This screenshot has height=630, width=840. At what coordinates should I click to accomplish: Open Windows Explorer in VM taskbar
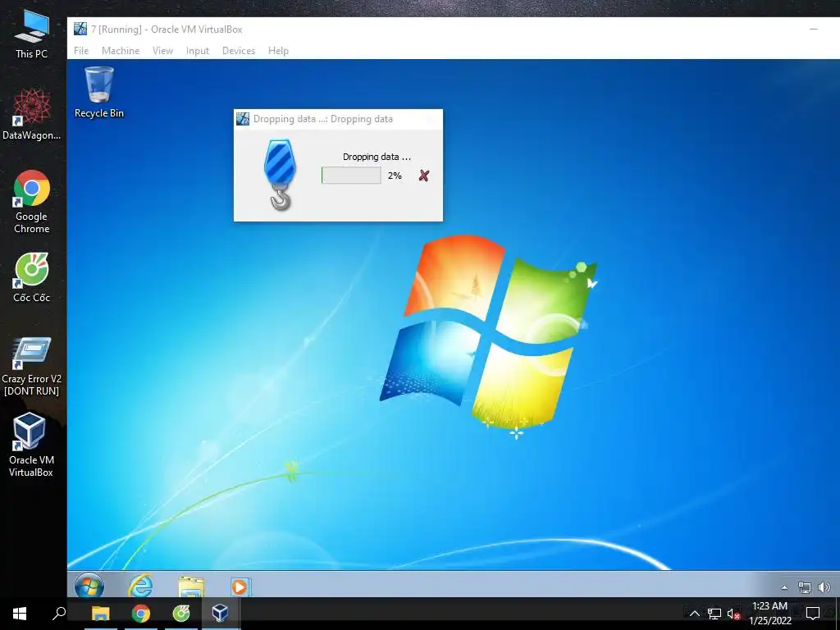pos(191,587)
